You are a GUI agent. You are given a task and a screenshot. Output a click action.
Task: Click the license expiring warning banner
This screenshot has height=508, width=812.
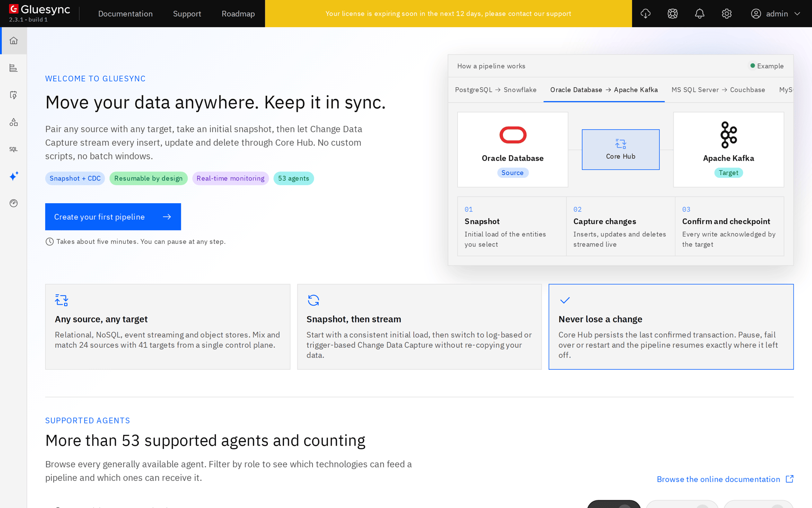click(448, 14)
